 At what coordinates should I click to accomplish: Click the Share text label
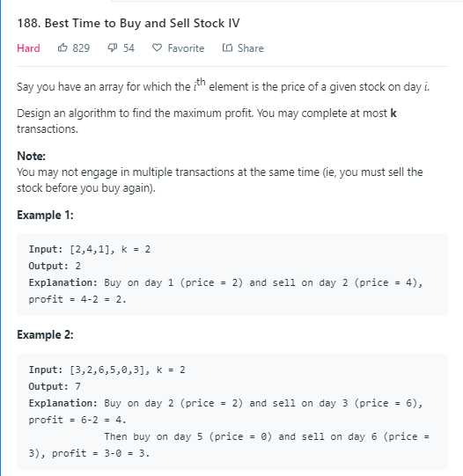click(251, 48)
